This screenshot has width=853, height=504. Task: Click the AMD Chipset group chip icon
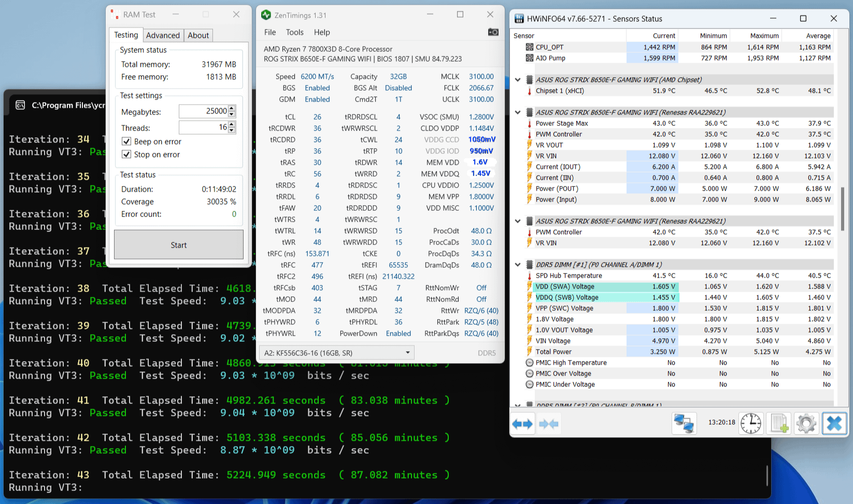pyautogui.click(x=530, y=80)
